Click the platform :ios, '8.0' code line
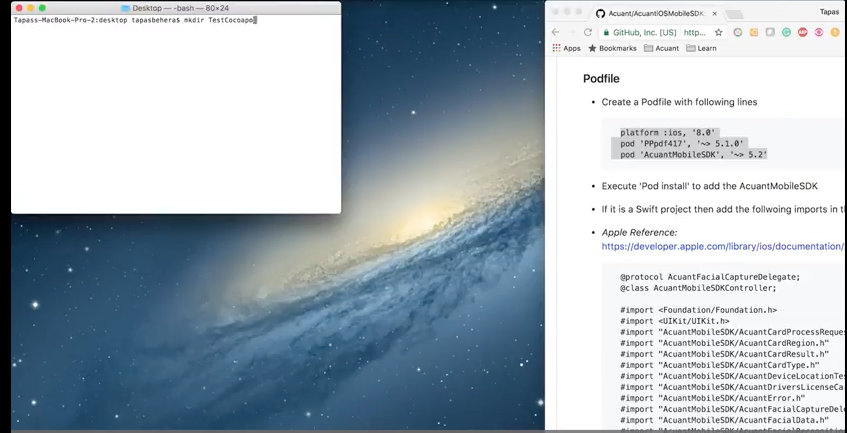Viewport: 847px width, 433px height. coord(668,132)
